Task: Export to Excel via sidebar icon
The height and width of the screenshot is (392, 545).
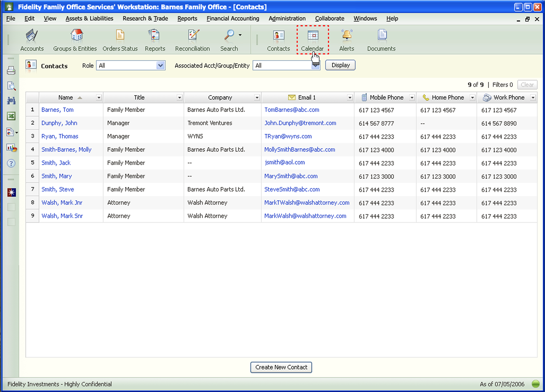Action: click(11, 116)
